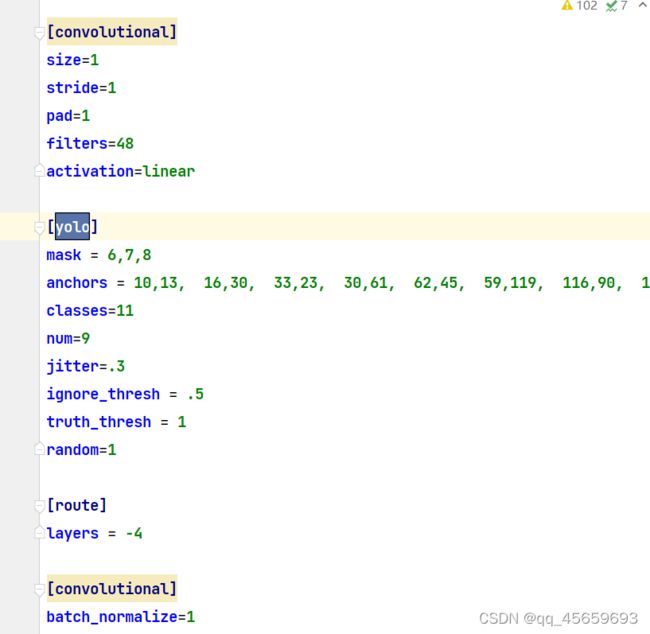Click the size=1 line

click(x=73, y=60)
